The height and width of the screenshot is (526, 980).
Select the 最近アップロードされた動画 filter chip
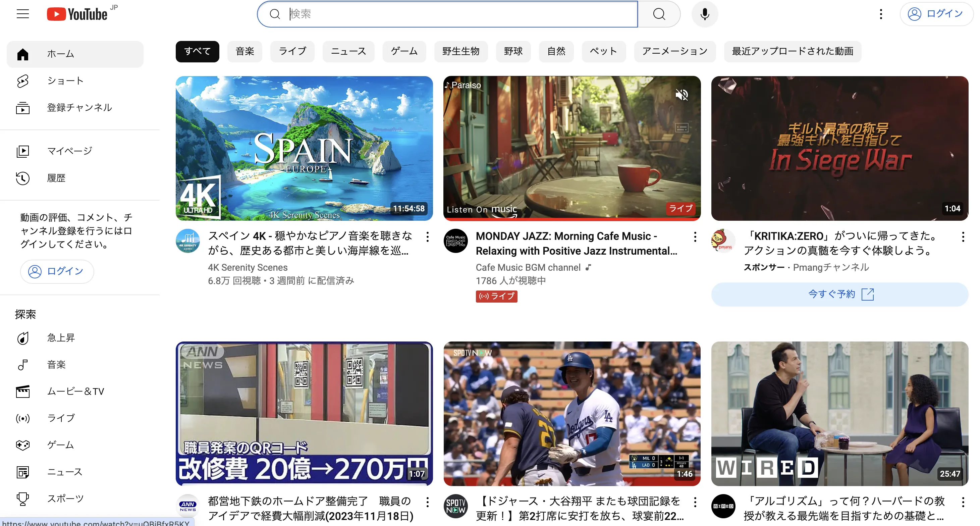793,51
